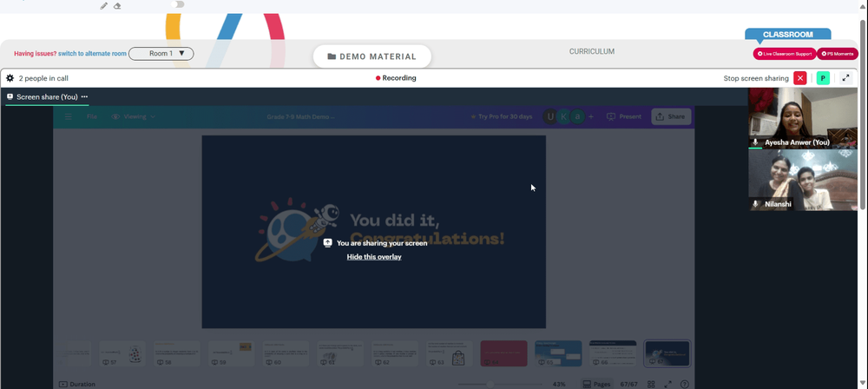The width and height of the screenshot is (868, 389).
Task: Click '2 people in call' text
Action: (43, 78)
